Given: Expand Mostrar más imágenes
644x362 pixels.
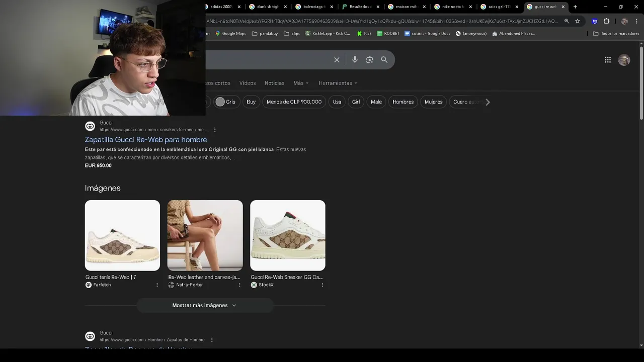Looking at the screenshot, I should point(205,305).
